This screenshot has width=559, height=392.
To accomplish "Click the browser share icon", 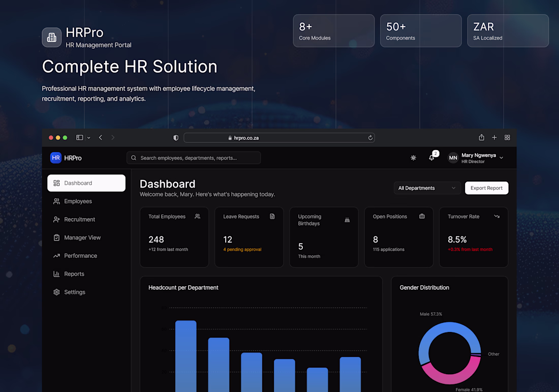I will tap(482, 137).
